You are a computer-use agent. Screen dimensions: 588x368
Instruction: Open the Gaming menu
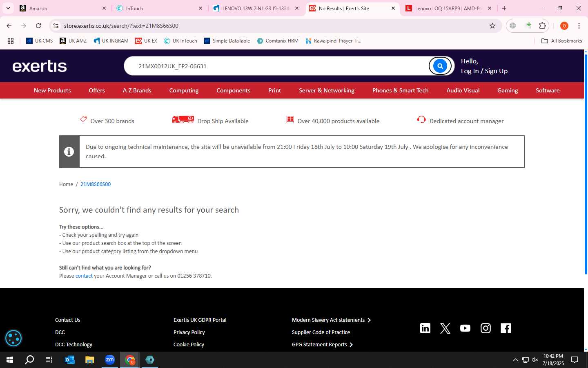[x=508, y=90]
